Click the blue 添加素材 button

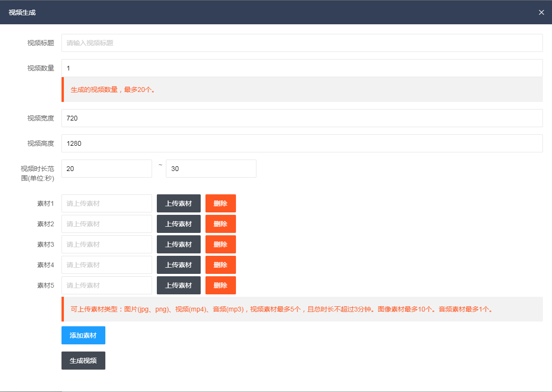[83, 335]
